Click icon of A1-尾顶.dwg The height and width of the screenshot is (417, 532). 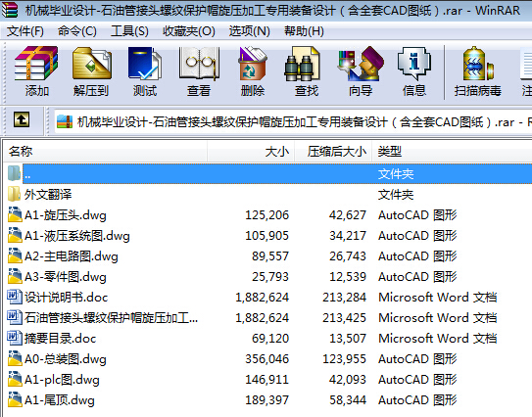(15, 399)
